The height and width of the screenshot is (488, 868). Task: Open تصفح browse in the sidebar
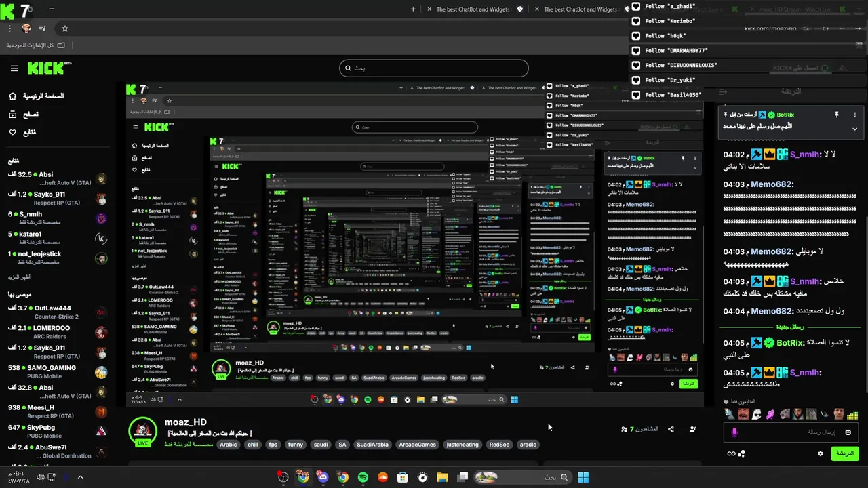coord(24,115)
